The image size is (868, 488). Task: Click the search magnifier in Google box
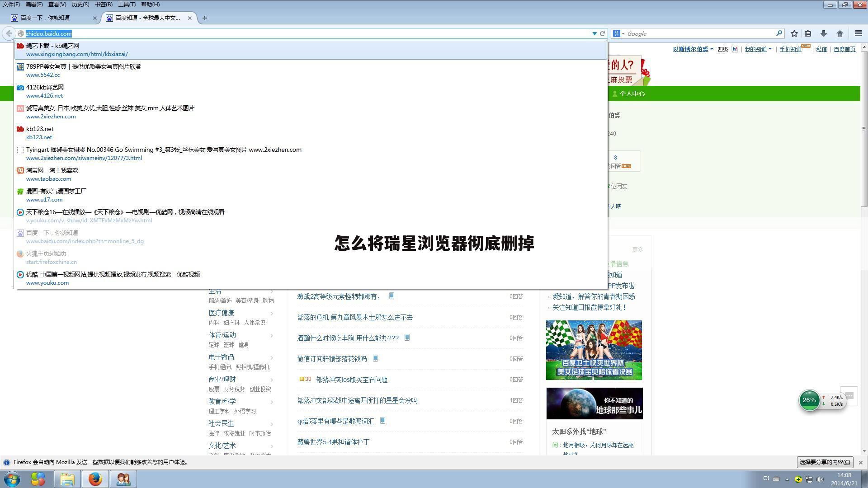tap(779, 33)
